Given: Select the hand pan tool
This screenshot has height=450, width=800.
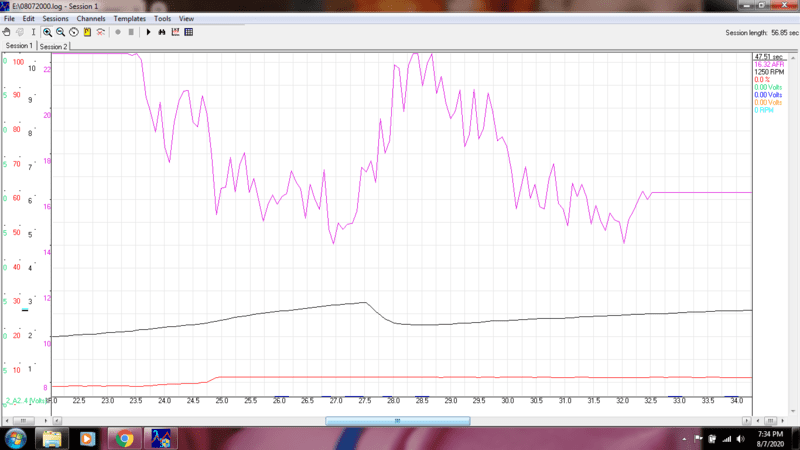Looking at the screenshot, I should pyautogui.click(x=7, y=32).
